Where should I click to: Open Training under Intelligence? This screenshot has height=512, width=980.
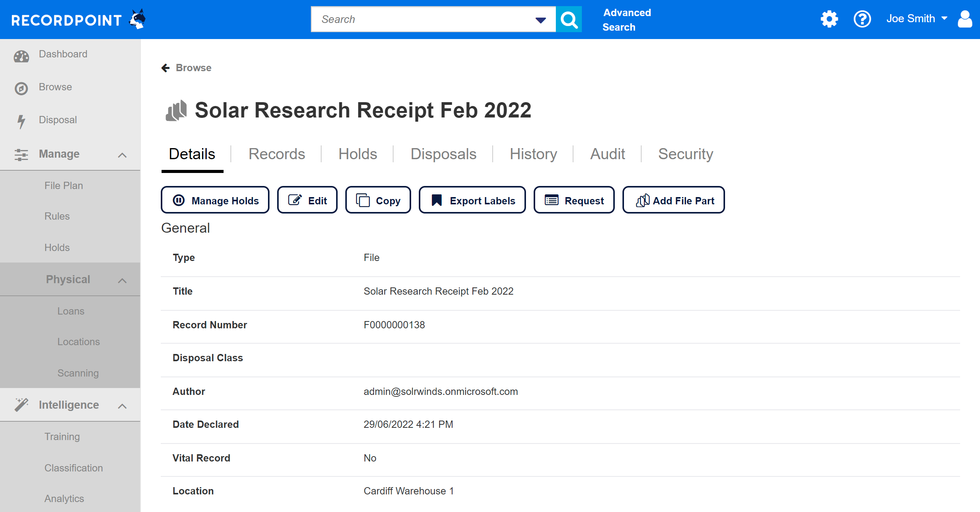coord(62,437)
